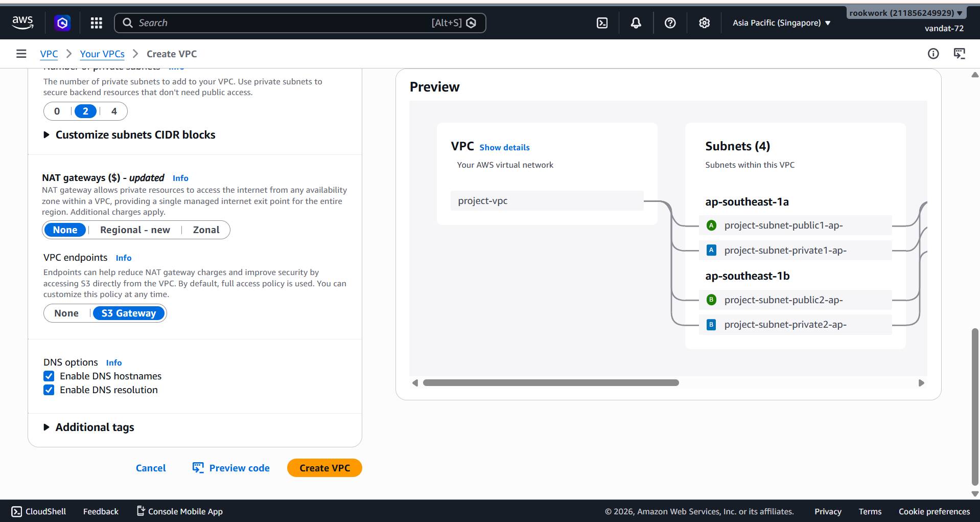Toggle Enable DNS hostnames checkbox
The width and height of the screenshot is (980, 522).
49,376
